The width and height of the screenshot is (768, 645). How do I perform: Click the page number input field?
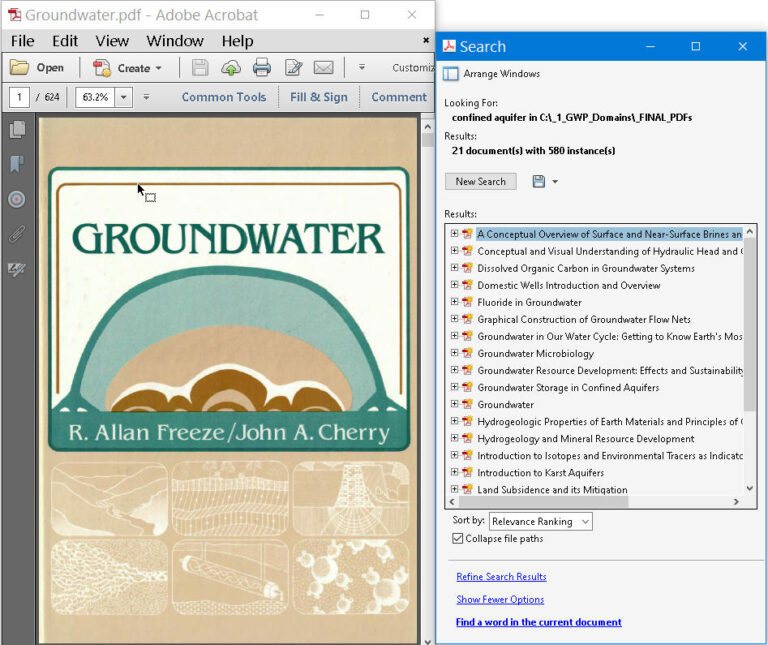point(19,97)
